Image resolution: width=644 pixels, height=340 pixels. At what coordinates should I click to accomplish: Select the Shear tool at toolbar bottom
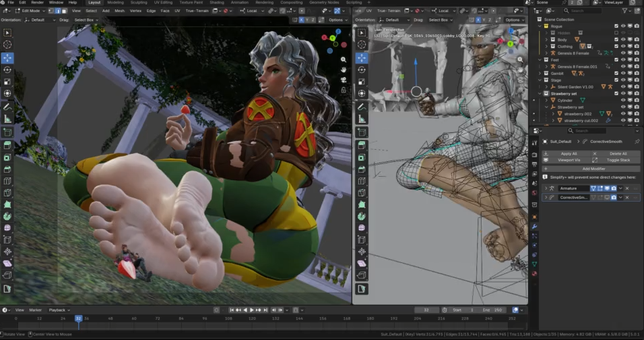pyautogui.click(x=7, y=263)
